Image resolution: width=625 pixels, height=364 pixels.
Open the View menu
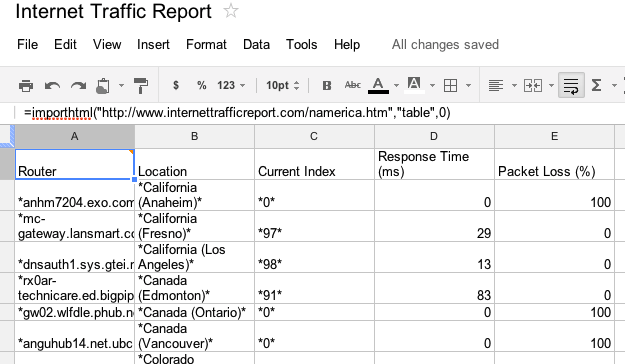point(107,44)
